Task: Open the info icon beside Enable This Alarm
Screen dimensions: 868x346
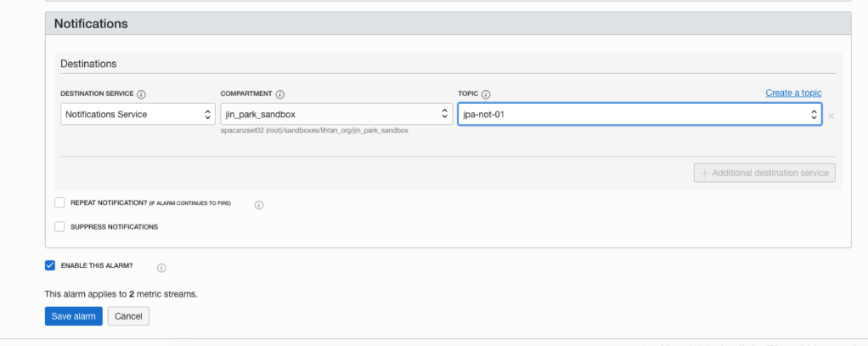Action: [161, 267]
